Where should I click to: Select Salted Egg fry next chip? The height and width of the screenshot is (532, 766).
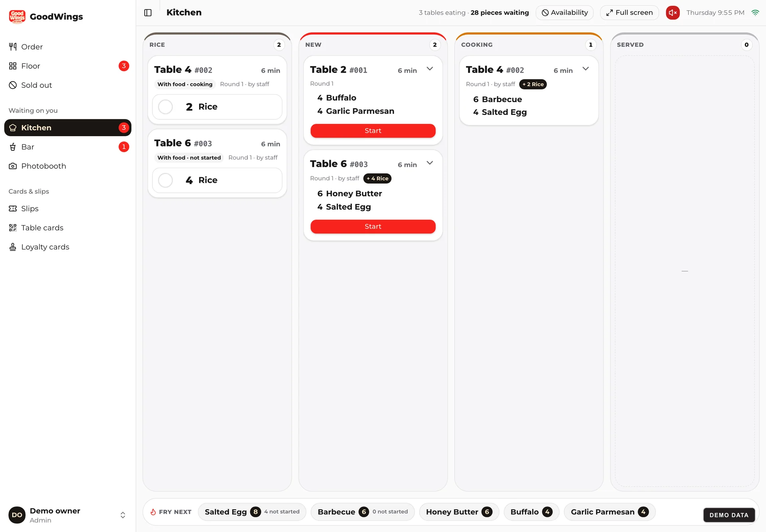[252, 512]
